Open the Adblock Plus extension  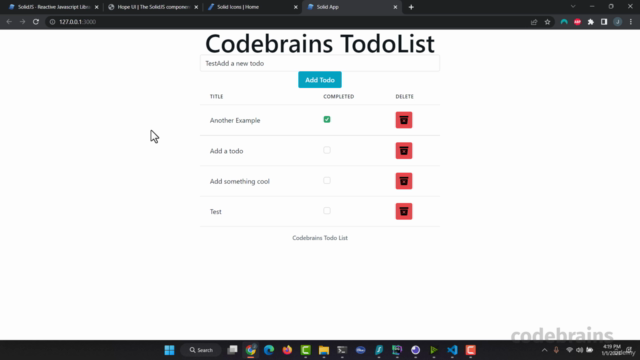pyautogui.click(x=577, y=22)
